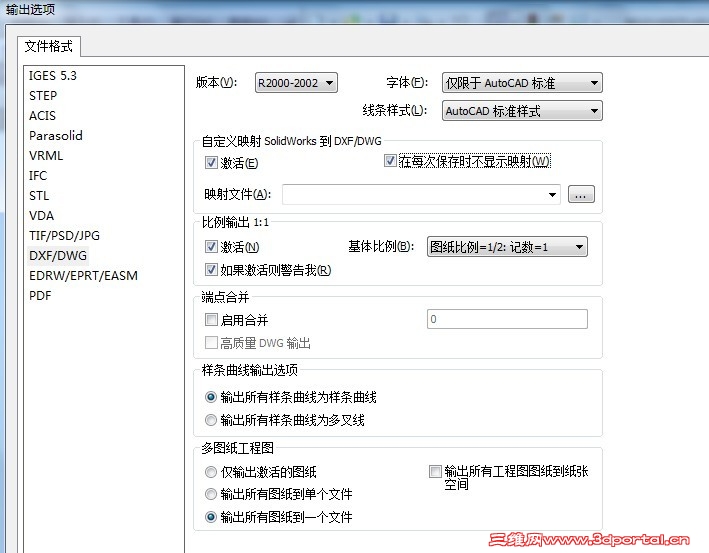
Task: Select 输出所有图纸到一个文件 radio
Action: pyautogui.click(x=211, y=517)
